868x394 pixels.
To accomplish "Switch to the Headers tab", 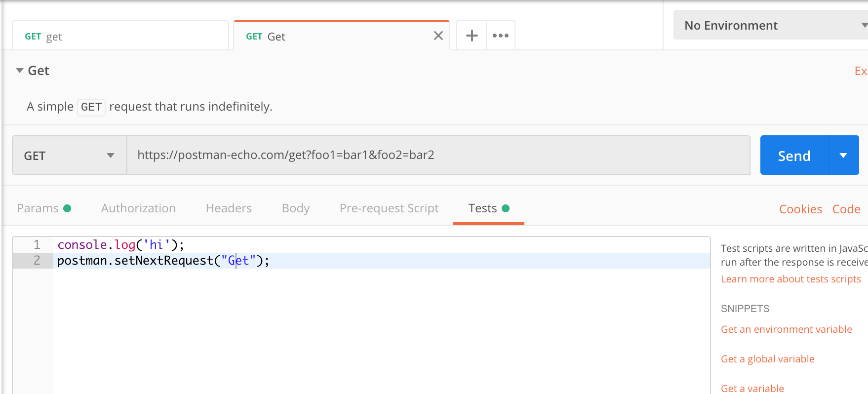I will [x=229, y=208].
